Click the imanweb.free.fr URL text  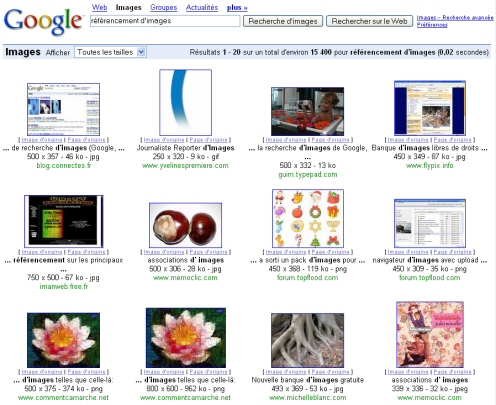pyautogui.click(x=64, y=287)
